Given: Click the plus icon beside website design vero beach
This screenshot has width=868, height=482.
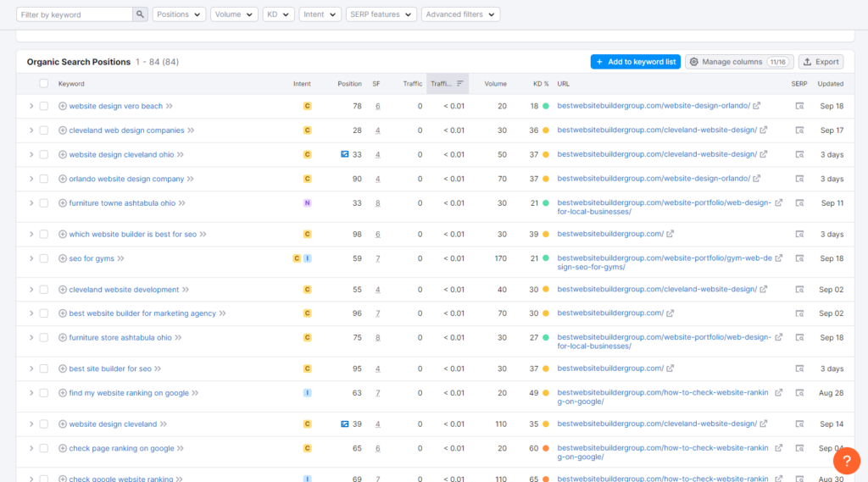Looking at the screenshot, I should pos(63,106).
